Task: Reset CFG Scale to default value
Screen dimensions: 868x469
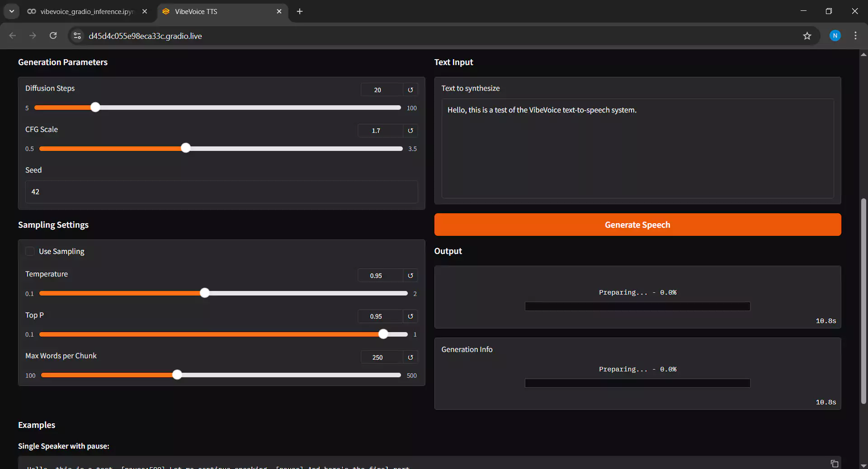Action: point(410,131)
